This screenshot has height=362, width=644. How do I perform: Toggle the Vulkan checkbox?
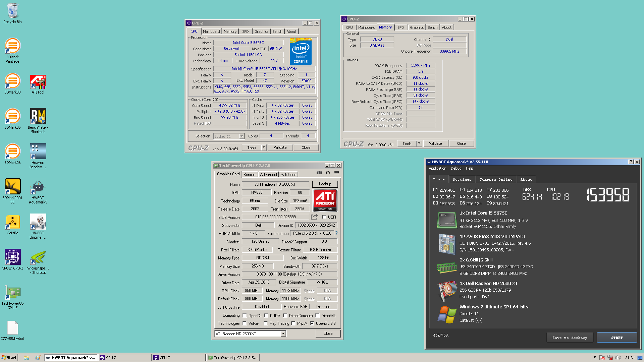pyautogui.click(x=245, y=323)
